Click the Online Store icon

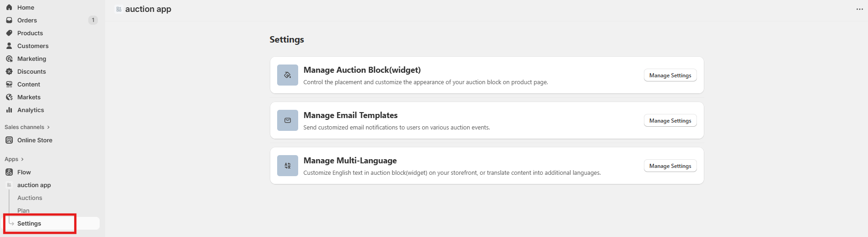(9, 140)
